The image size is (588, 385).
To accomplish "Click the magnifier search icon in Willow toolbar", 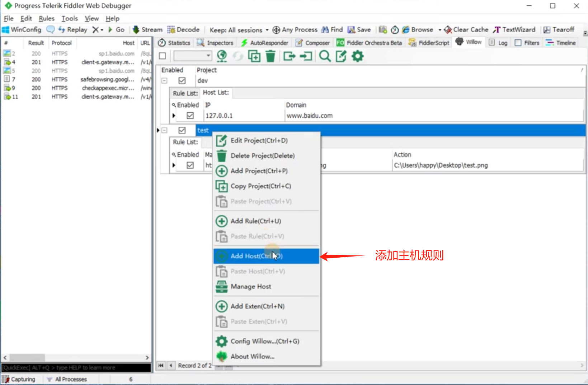I will click(x=325, y=56).
